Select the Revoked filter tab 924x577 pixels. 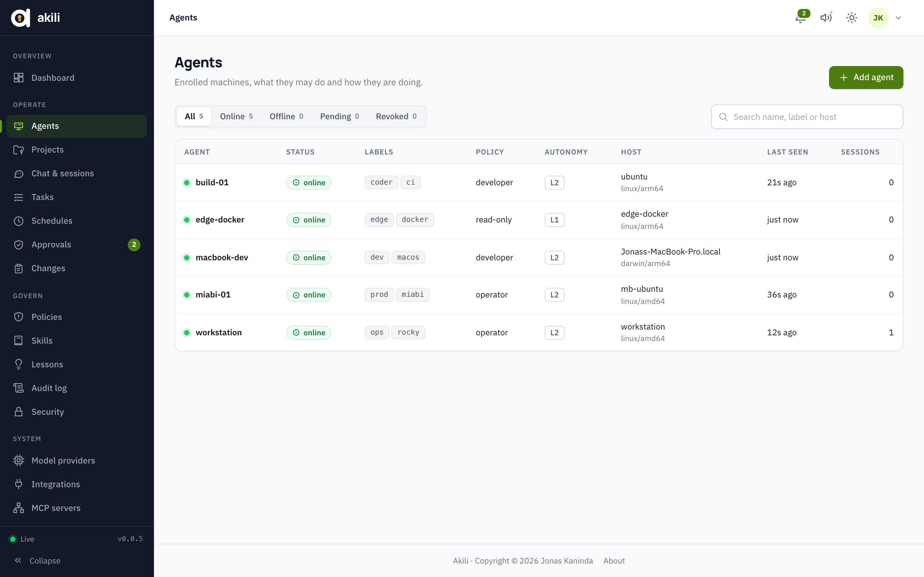pos(396,116)
